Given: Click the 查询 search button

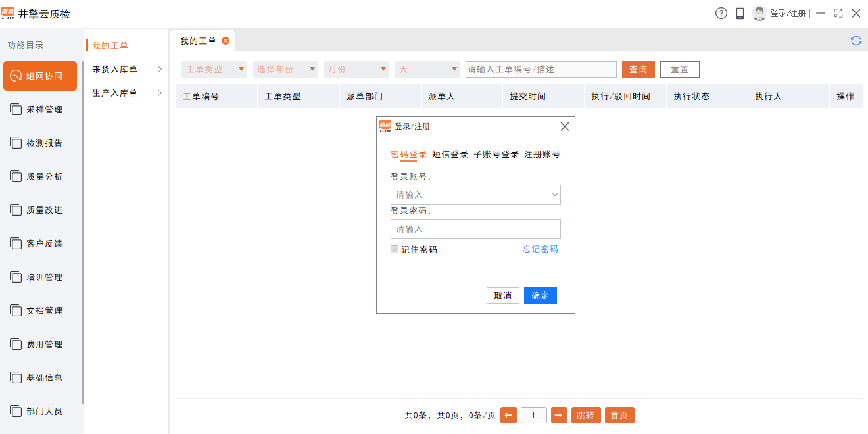Looking at the screenshot, I should [638, 68].
